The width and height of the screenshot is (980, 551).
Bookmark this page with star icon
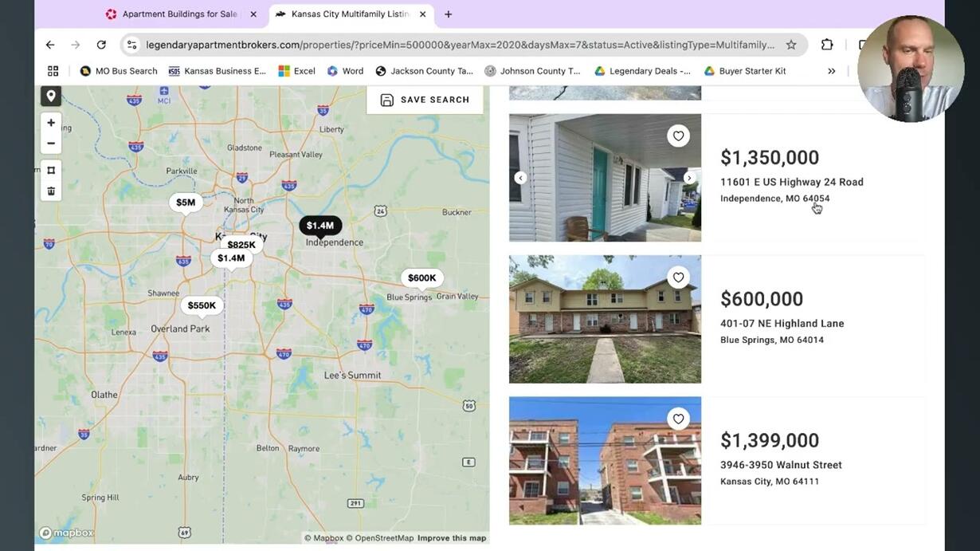pos(791,45)
